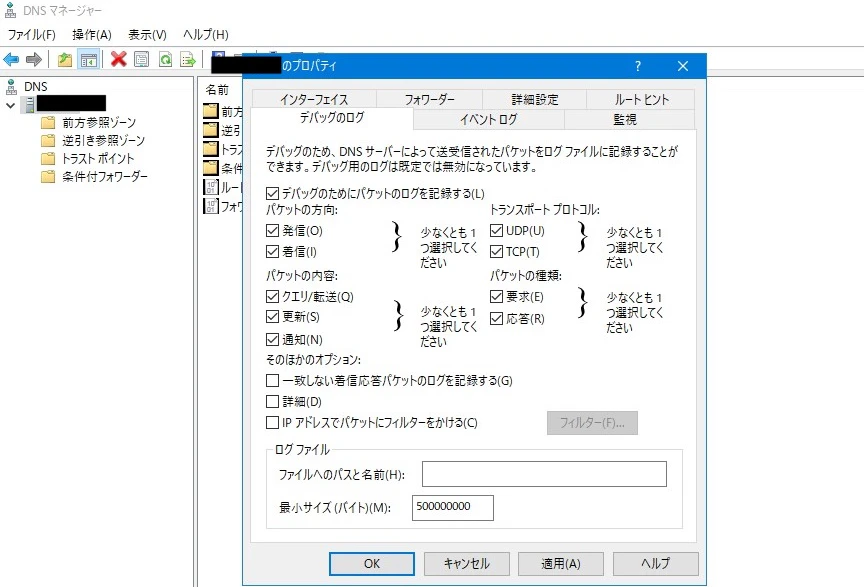Toggle the 応答(R) checkbox

pyautogui.click(x=496, y=319)
